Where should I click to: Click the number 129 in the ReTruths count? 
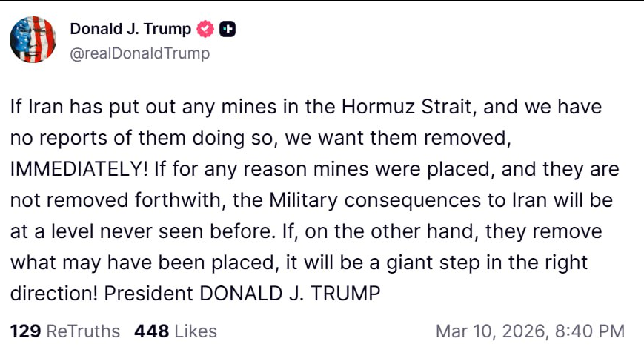(25, 331)
